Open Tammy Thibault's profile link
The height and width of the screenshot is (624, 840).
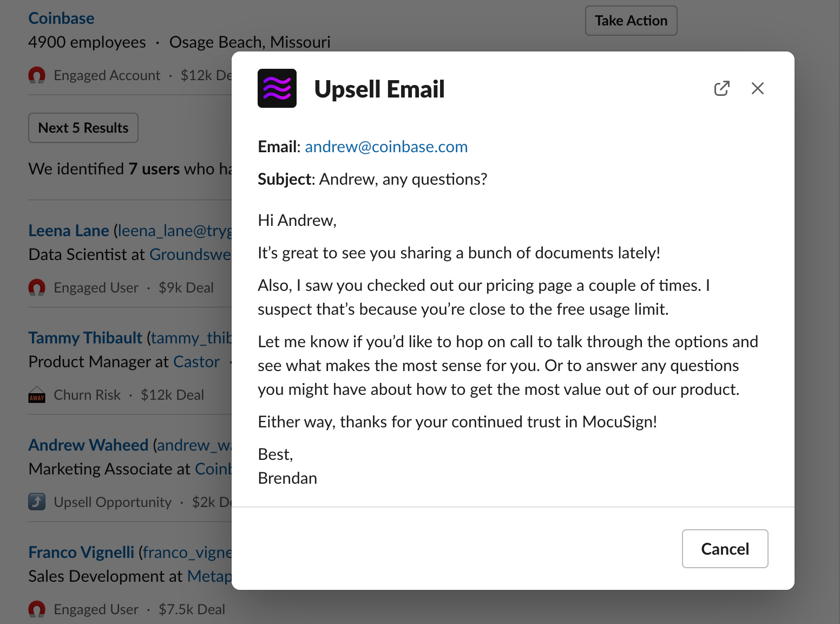[85, 338]
